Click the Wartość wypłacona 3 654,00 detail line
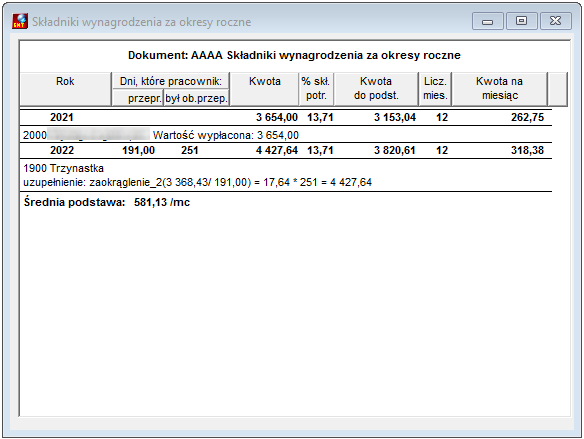The image size is (584, 439). point(226,135)
